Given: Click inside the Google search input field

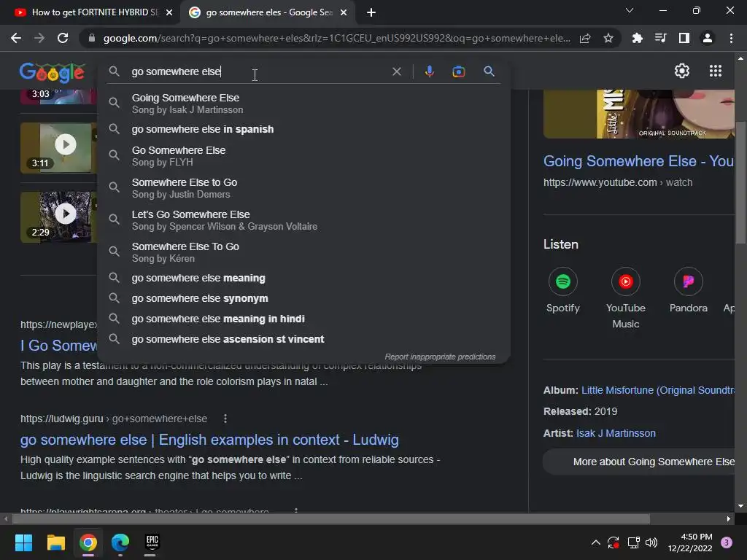Looking at the screenshot, I should click(258, 71).
